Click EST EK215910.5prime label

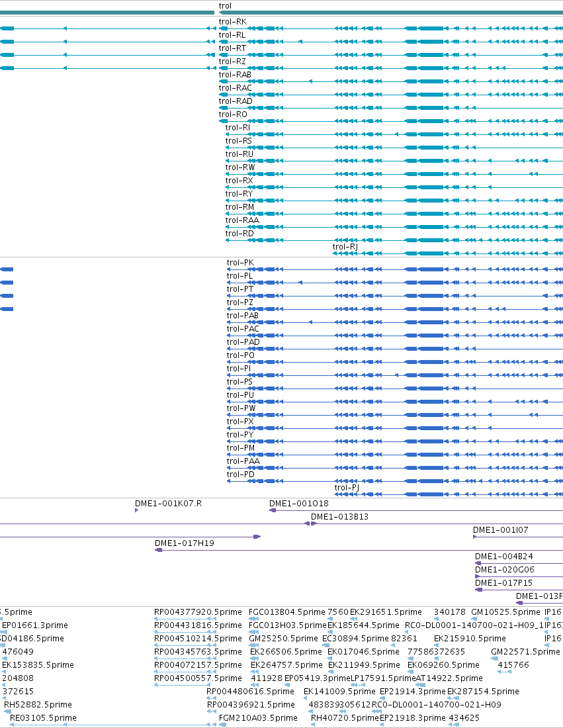coord(470,639)
